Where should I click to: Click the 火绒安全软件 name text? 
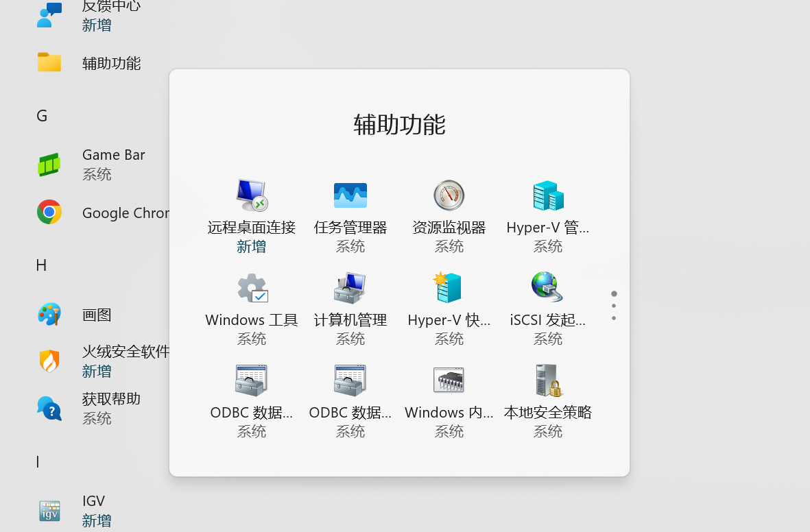(126, 352)
